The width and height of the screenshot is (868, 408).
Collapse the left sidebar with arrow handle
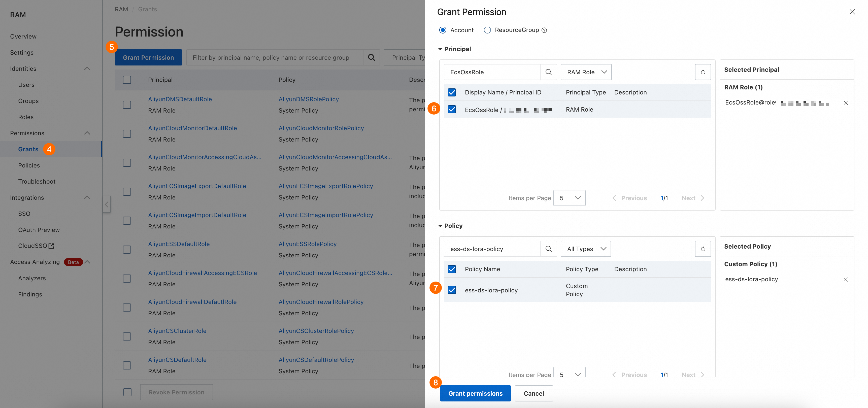tap(107, 204)
